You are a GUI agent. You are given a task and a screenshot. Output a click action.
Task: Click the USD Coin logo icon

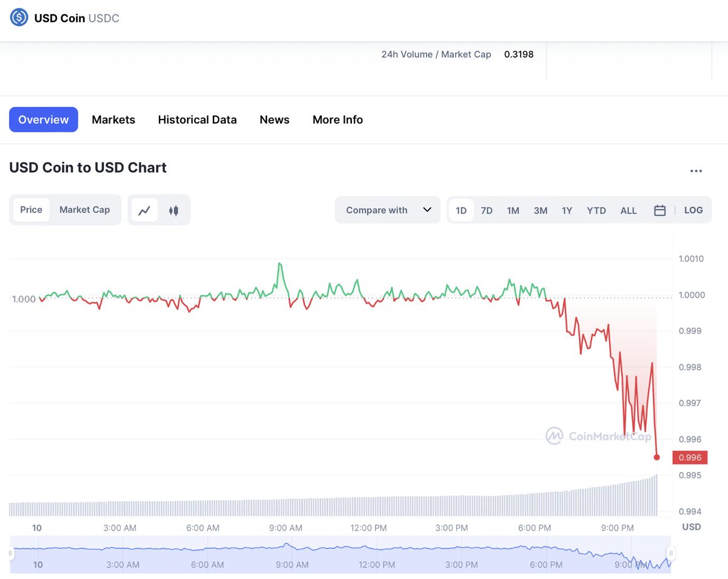(19, 18)
